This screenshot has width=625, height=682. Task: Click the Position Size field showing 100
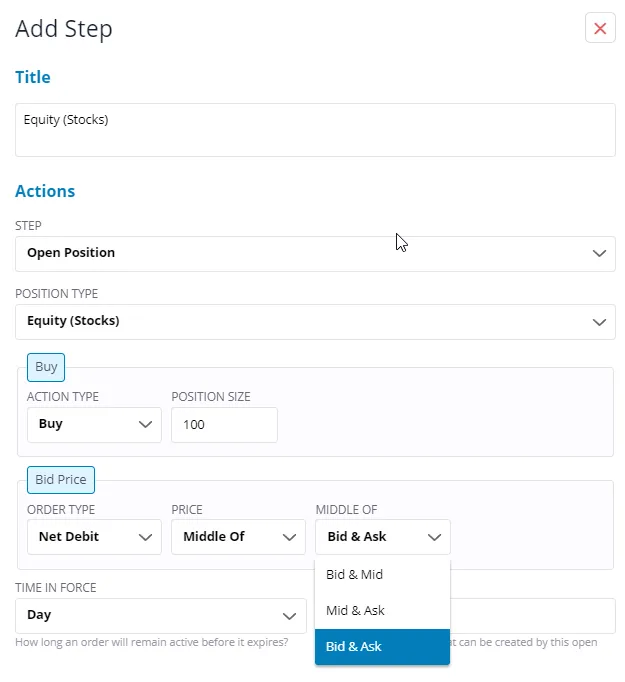[224, 425]
